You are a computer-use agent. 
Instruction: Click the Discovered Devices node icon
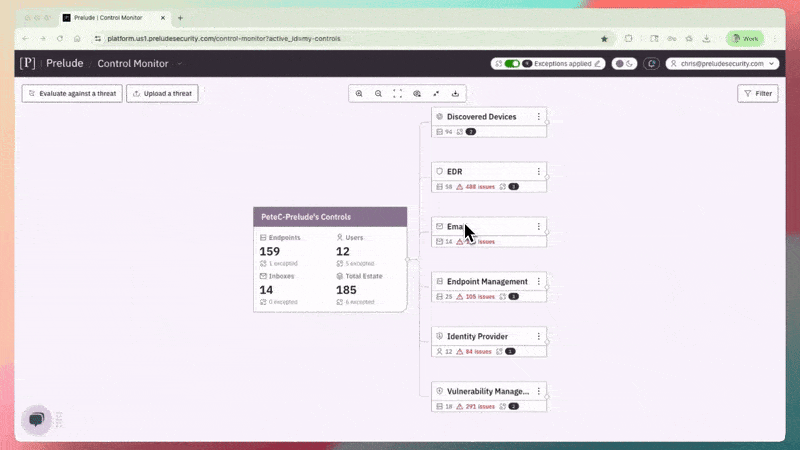439,116
